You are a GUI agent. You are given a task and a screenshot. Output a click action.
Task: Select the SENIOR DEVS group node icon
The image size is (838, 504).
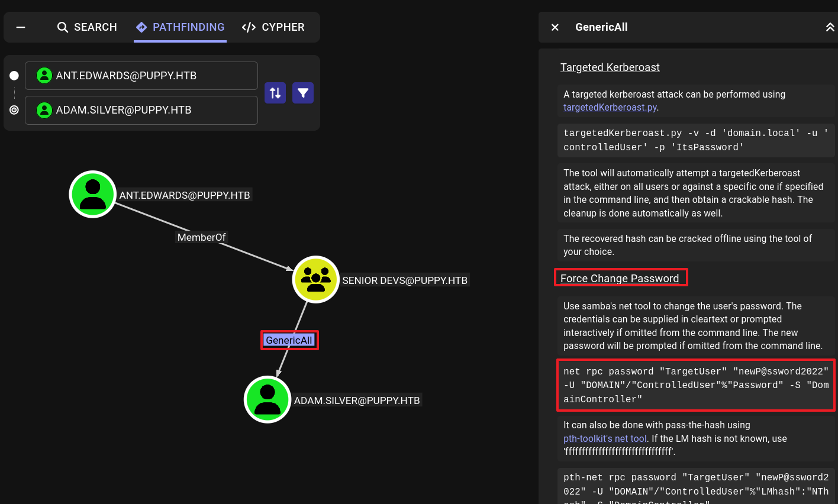(316, 279)
